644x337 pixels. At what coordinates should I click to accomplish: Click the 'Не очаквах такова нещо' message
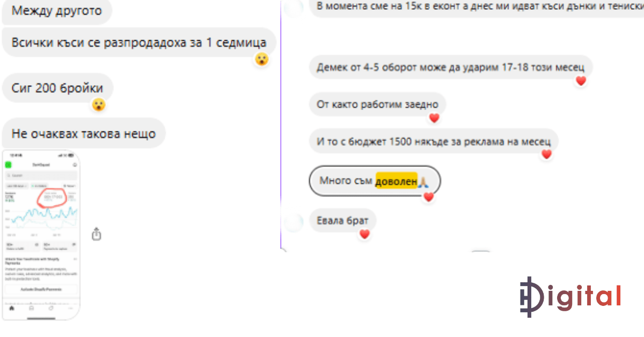pyautogui.click(x=84, y=134)
